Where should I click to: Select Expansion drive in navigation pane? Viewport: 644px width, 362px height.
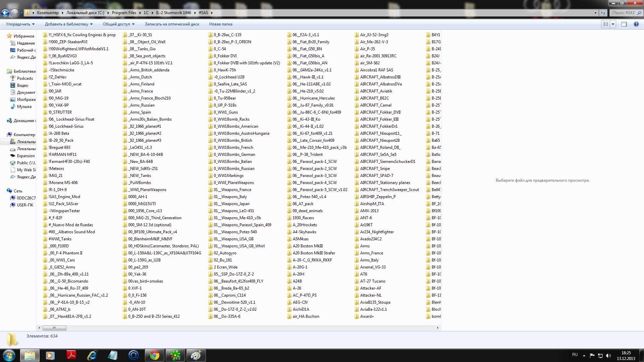26,156
